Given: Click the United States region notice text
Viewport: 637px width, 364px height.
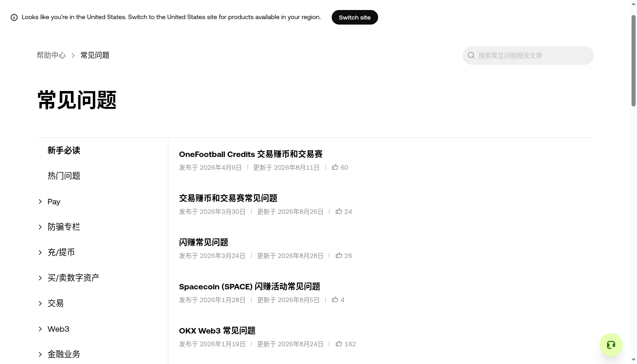Looking at the screenshot, I should [172, 17].
